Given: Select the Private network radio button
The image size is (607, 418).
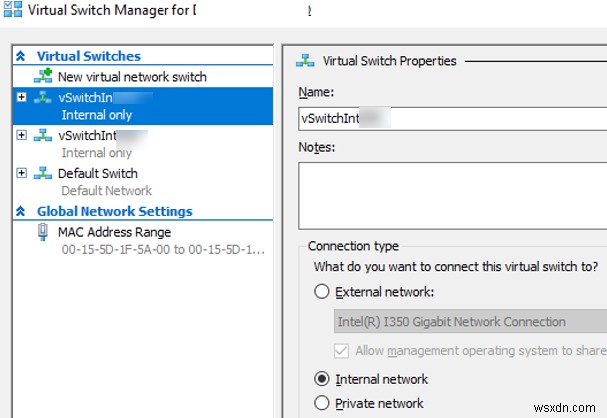Looking at the screenshot, I should pos(322,403).
